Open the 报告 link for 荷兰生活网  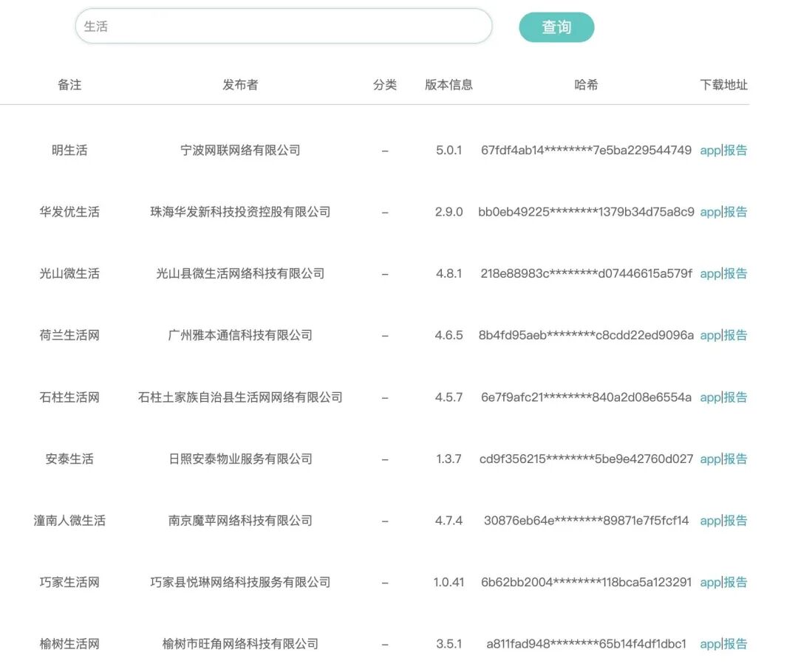tap(735, 335)
